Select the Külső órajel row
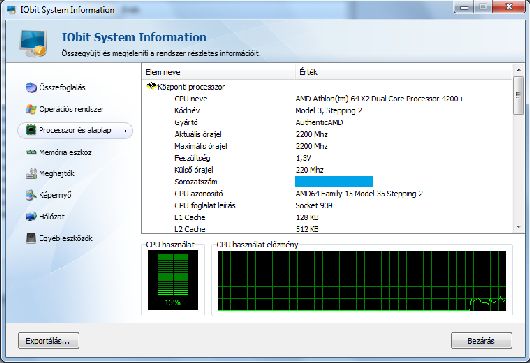This screenshot has width=530, height=363. (x=327, y=170)
